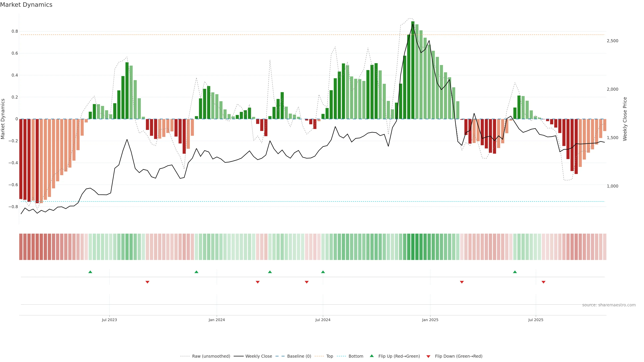Screen dimensions: 644x362
Task: Click the red flip-down marker after Jul 2025
Action: click(x=544, y=282)
